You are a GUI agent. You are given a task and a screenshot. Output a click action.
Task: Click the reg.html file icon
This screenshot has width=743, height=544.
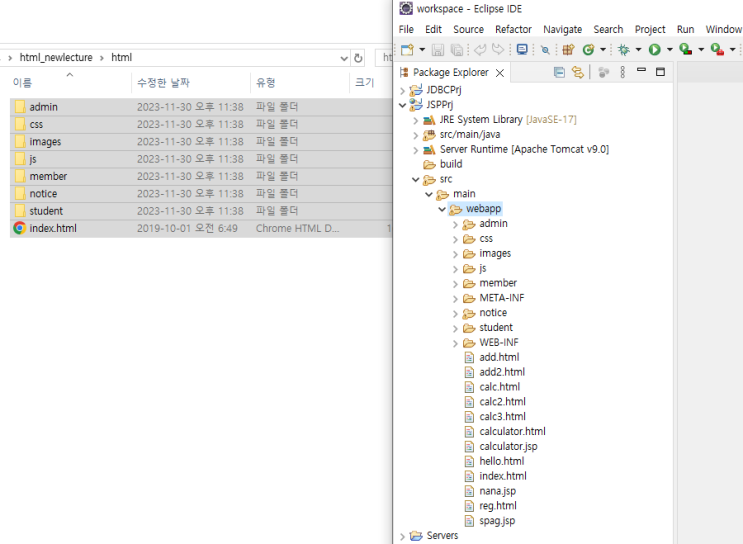tap(469, 506)
